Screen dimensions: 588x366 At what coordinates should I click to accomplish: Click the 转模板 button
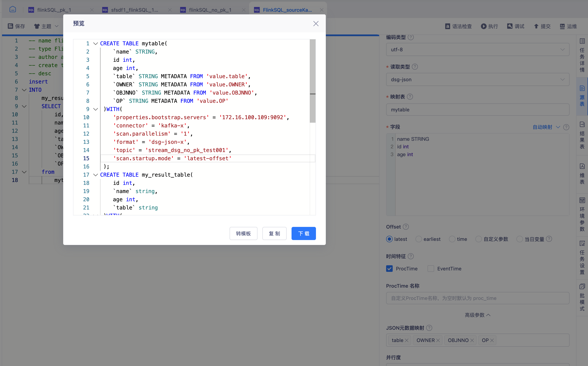(x=243, y=233)
